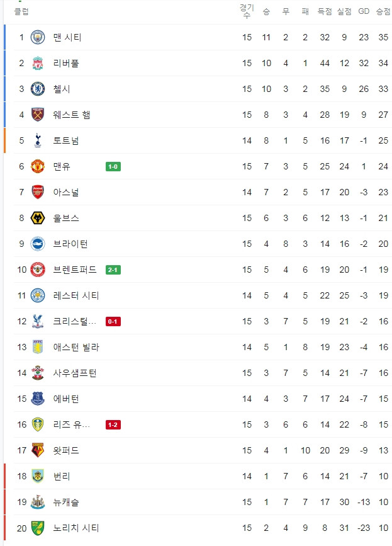This screenshot has width=392, height=546.
Task: Open the 레스터 시티 team name link
Action: 76,295
